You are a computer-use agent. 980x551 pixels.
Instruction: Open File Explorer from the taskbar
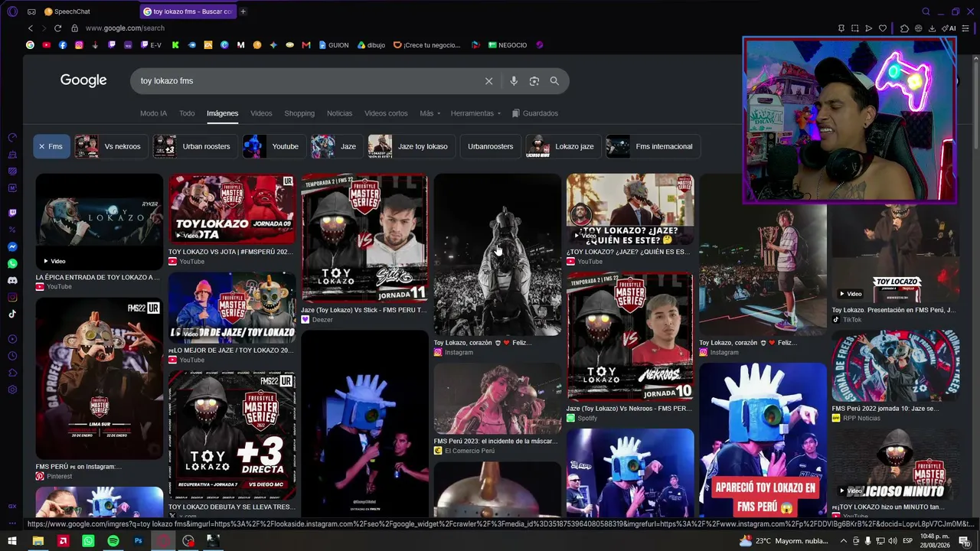tap(38, 541)
